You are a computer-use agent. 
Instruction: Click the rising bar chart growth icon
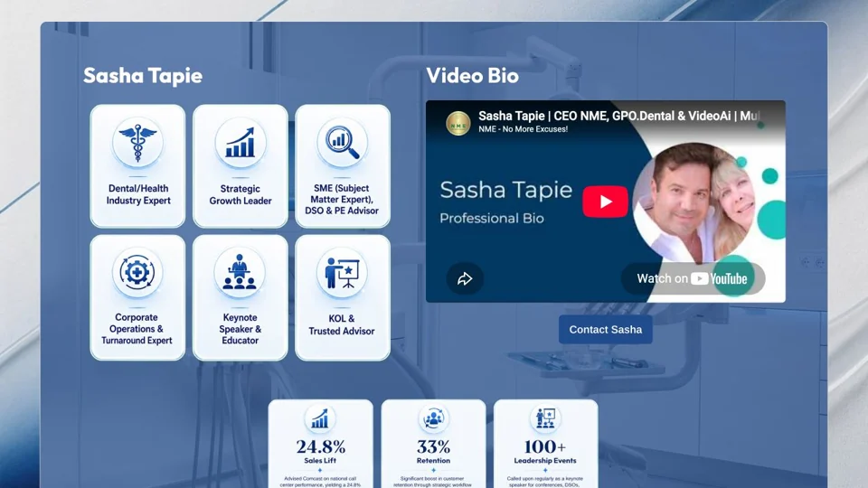pos(241,143)
